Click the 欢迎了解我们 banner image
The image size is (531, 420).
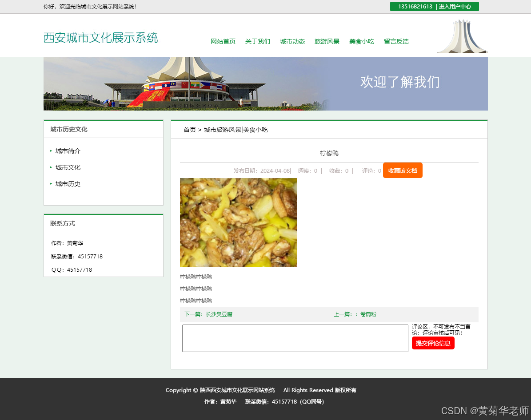tap(266, 83)
